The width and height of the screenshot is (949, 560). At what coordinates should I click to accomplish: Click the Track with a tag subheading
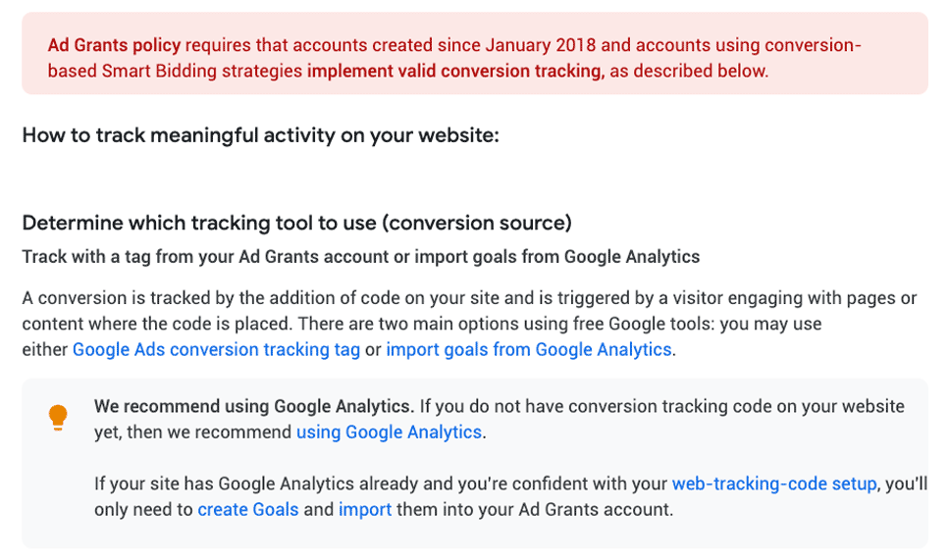361,256
